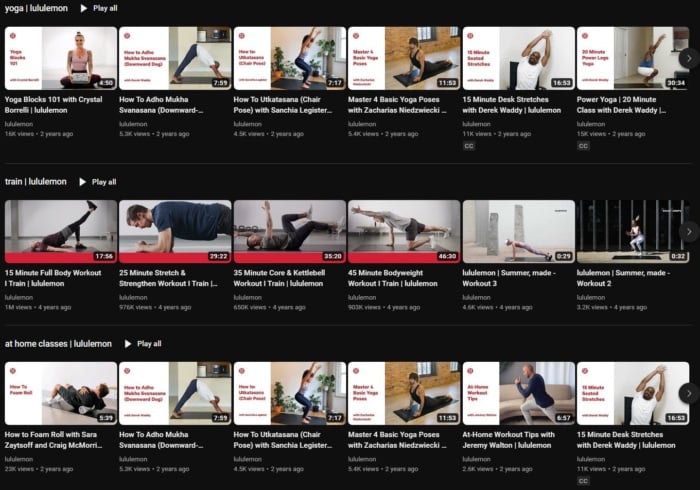Click the 17:56 duration badge on Full Body Workout
This screenshot has height=490, width=700.
pyautogui.click(x=104, y=256)
